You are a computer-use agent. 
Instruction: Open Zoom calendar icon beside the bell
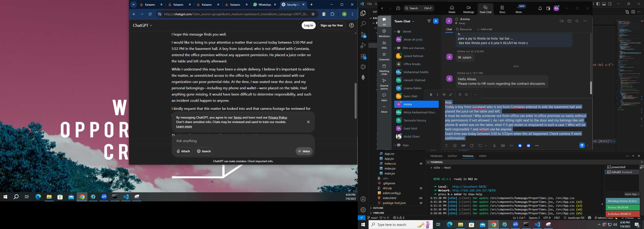(548, 8)
